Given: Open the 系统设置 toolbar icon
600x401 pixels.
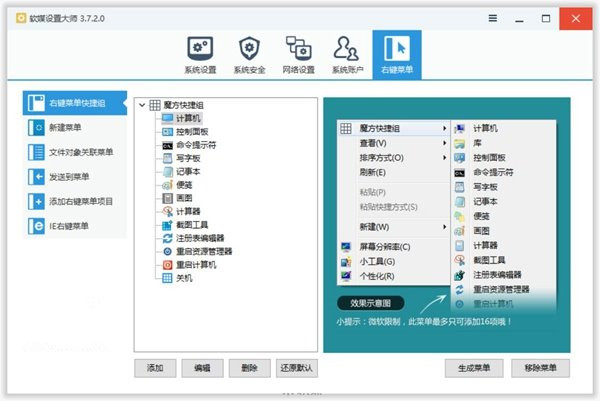Looking at the screenshot, I should 198,55.
